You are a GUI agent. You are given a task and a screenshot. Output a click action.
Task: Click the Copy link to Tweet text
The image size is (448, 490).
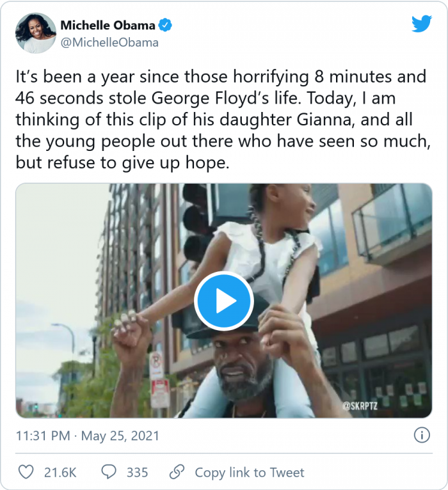250,472
